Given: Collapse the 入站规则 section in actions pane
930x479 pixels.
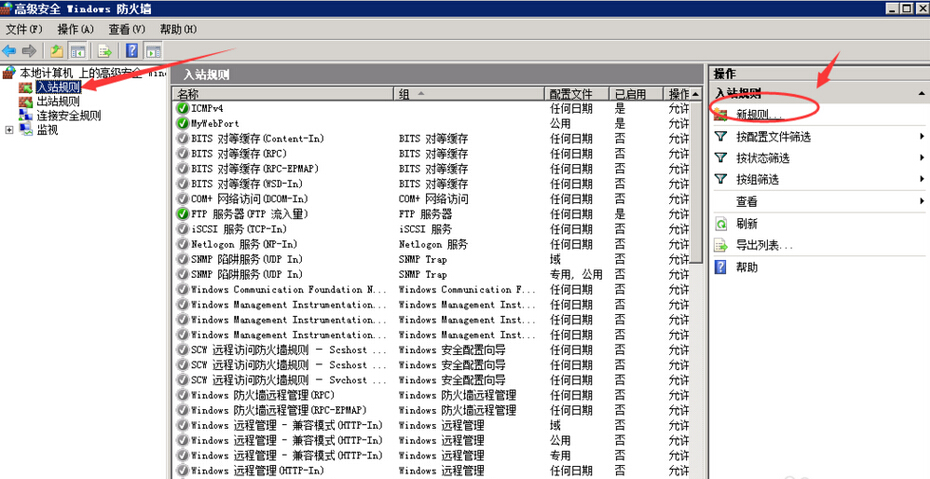Looking at the screenshot, I should [x=921, y=93].
